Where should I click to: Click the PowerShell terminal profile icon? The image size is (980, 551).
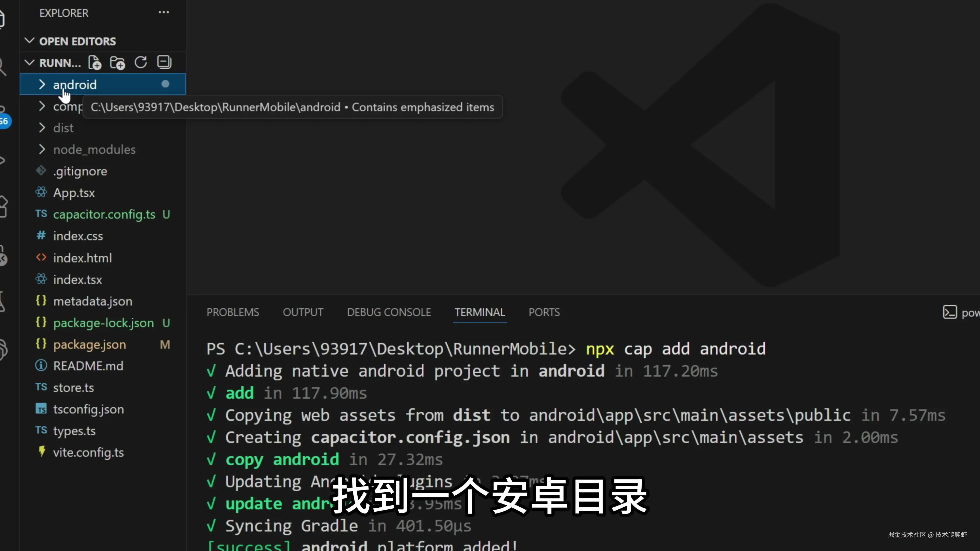click(x=950, y=312)
